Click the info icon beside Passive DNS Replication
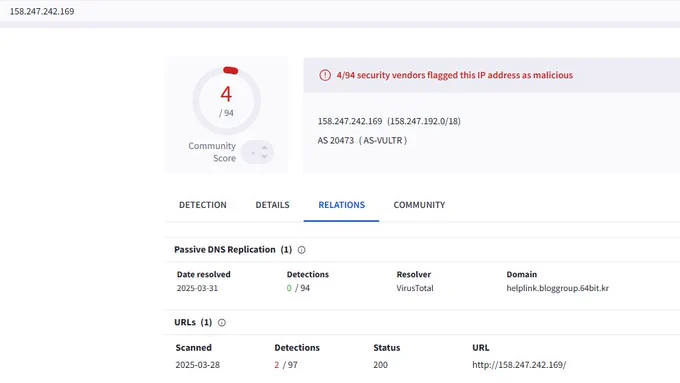This screenshot has width=680, height=383. [x=301, y=250]
